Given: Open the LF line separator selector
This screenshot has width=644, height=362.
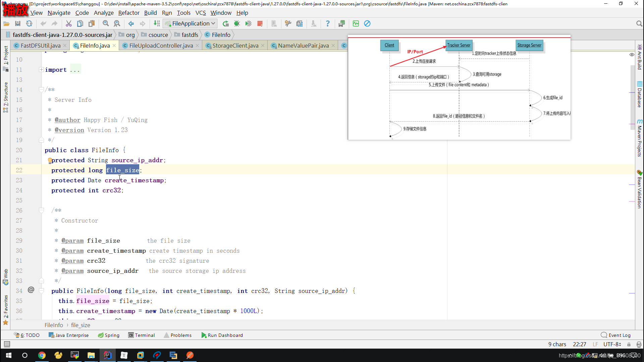Looking at the screenshot, I should click(595, 344).
